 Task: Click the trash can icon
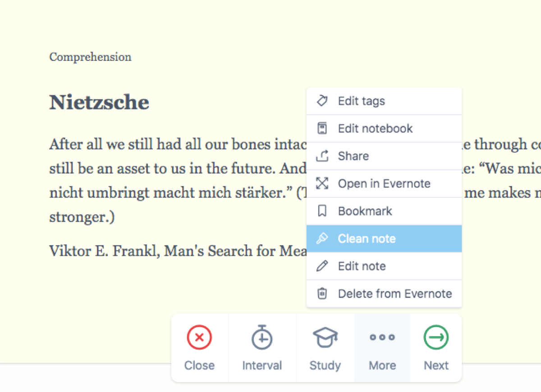(x=322, y=294)
